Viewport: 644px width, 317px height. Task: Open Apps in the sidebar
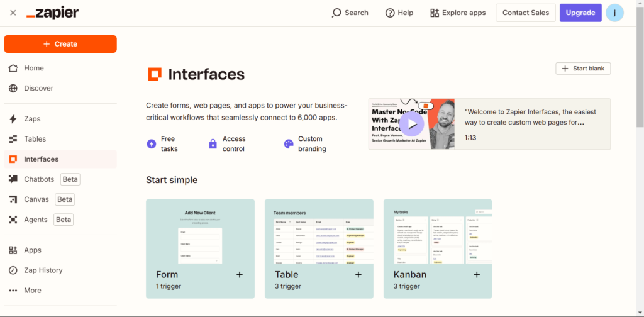(x=60, y=250)
